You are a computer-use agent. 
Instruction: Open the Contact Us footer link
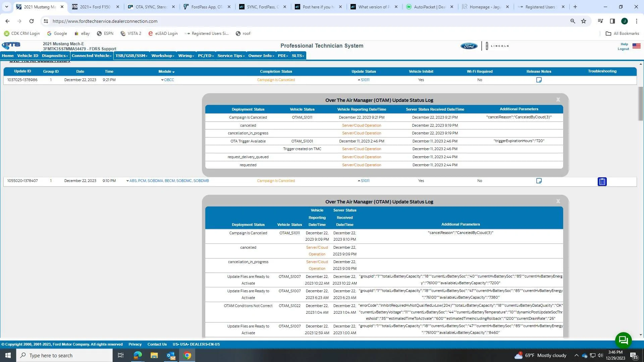157,344
